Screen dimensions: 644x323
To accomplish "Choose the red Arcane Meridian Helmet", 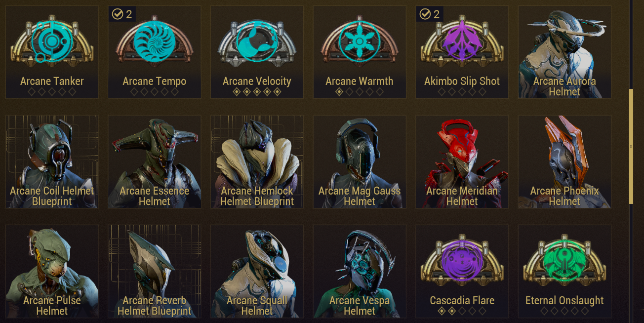I will [x=462, y=161].
